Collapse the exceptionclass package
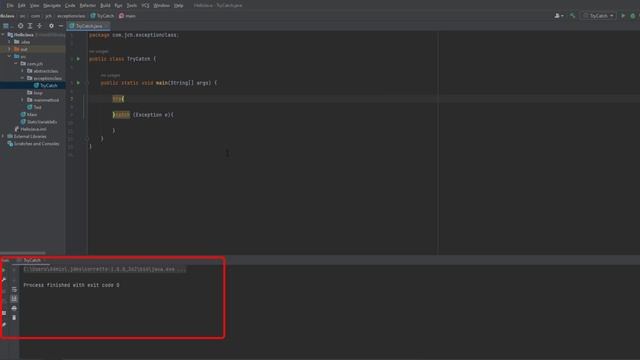The width and height of the screenshot is (640, 360). pyautogui.click(x=23, y=78)
